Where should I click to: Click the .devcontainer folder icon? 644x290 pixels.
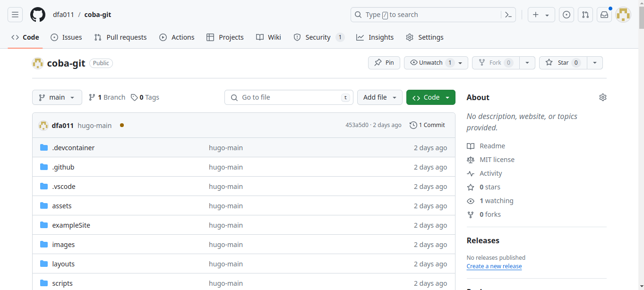tap(44, 147)
